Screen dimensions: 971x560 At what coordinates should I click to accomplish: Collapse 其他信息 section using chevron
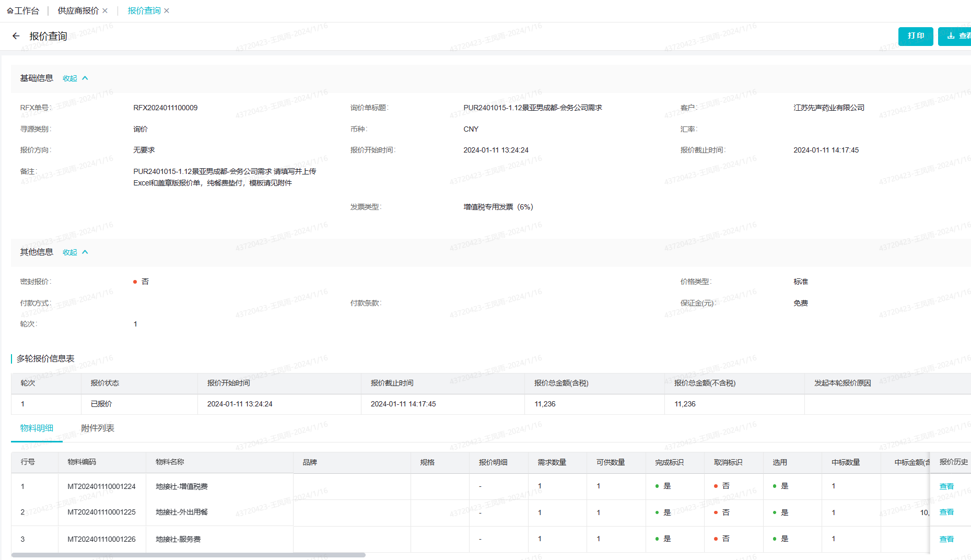(x=85, y=252)
